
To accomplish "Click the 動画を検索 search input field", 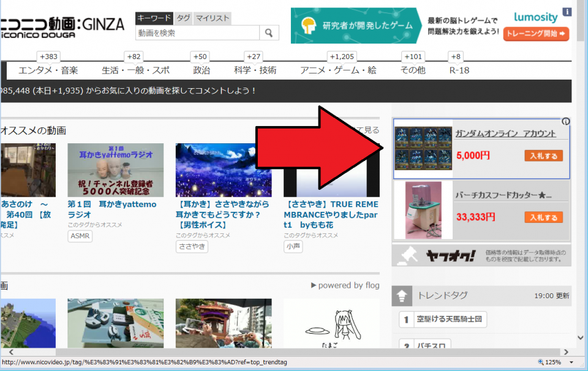I will tap(198, 33).
